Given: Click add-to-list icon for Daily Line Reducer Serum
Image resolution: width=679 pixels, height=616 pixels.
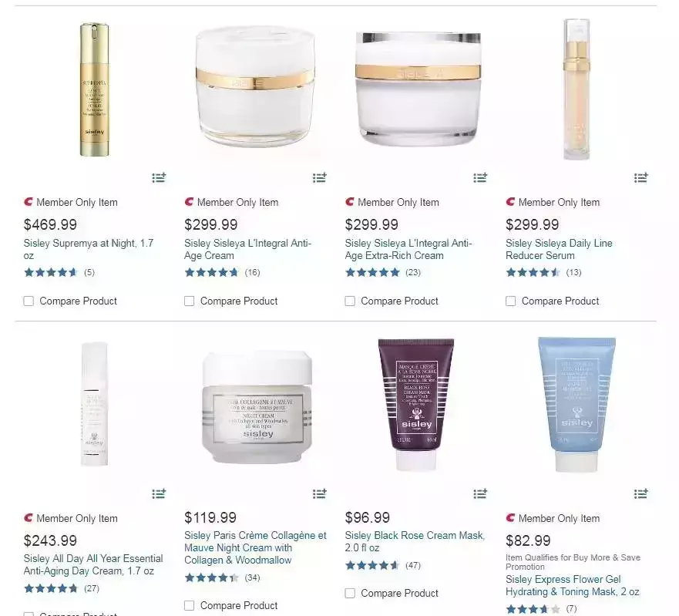Looking at the screenshot, I should 641,177.
